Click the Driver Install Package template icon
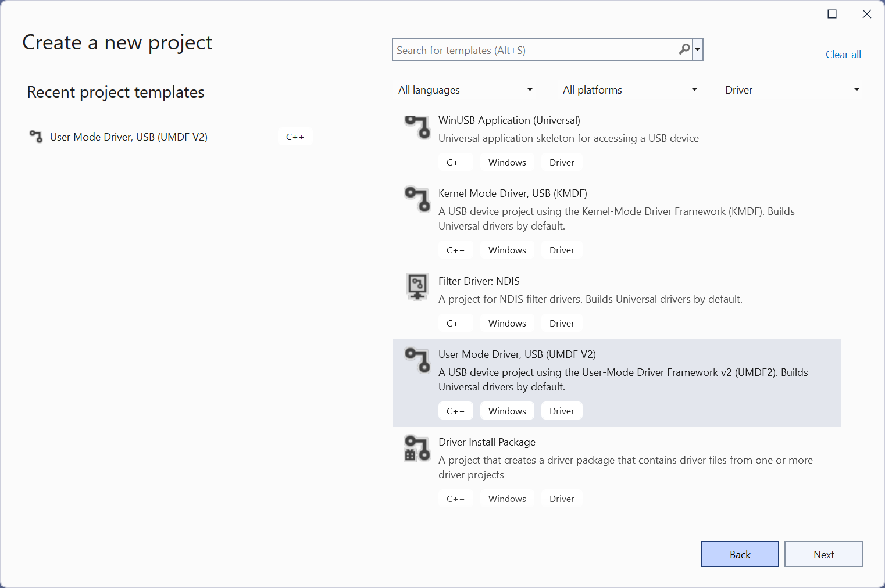The image size is (885, 588). point(417,449)
